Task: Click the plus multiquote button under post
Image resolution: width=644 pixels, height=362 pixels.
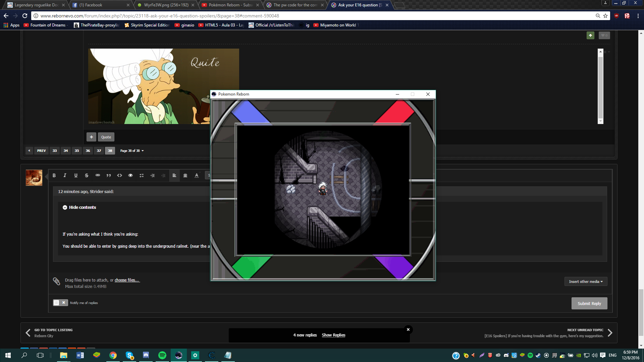Action: click(91, 137)
